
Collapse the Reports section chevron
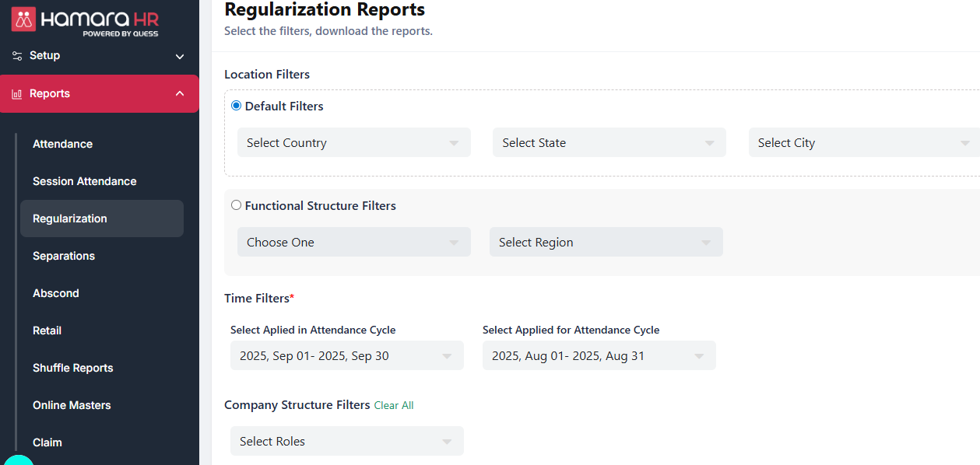pos(180,94)
